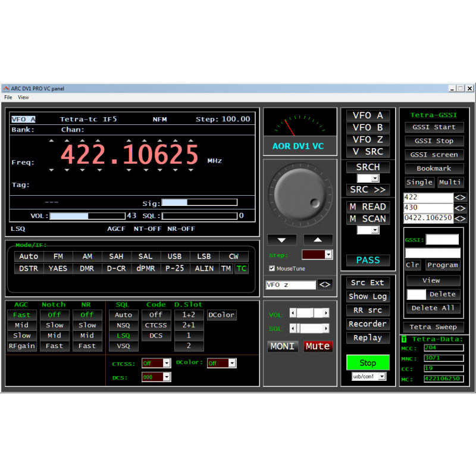The width and height of the screenshot is (476, 476).
Task: Click the GSSI input field
Action: [x=442, y=240]
